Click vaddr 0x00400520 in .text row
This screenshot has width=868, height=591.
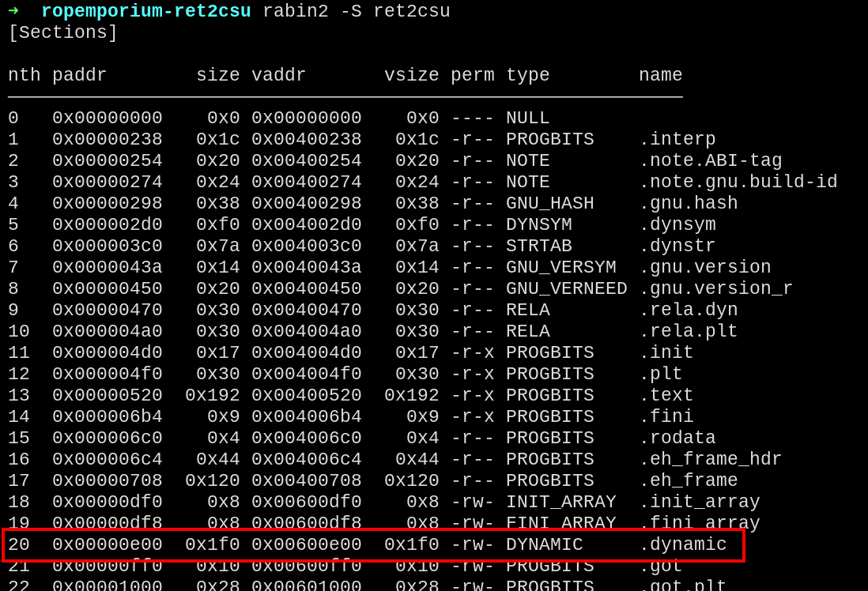tap(306, 396)
